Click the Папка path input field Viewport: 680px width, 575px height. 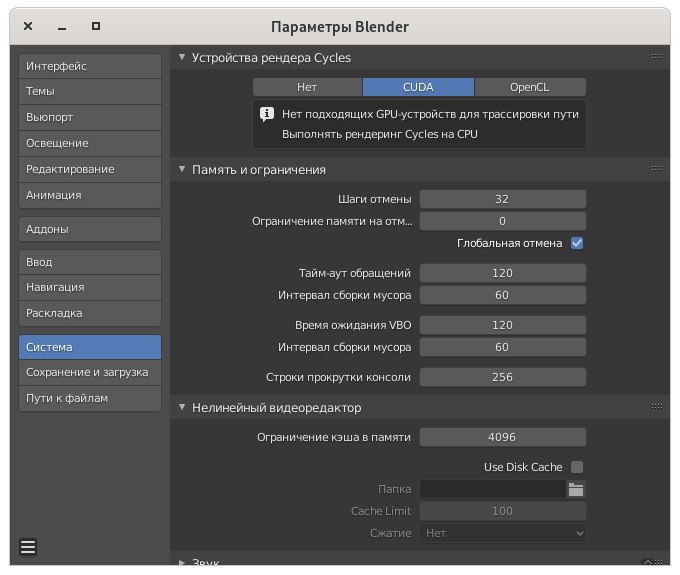[x=493, y=490]
